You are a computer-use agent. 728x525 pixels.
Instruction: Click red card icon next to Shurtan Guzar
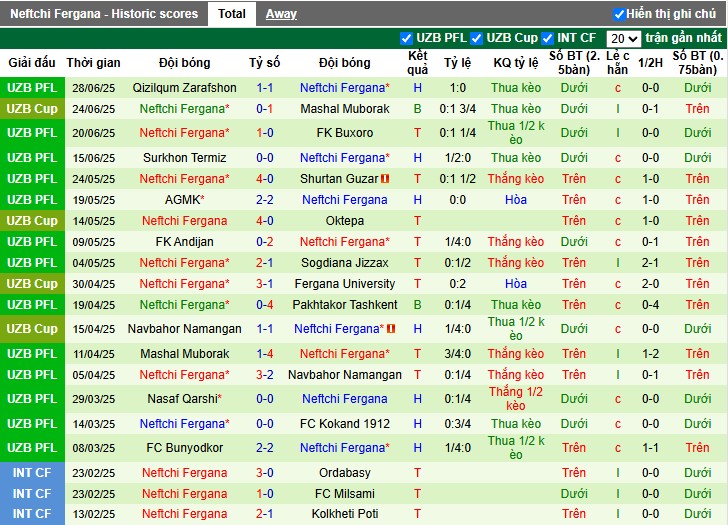[x=385, y=179]
